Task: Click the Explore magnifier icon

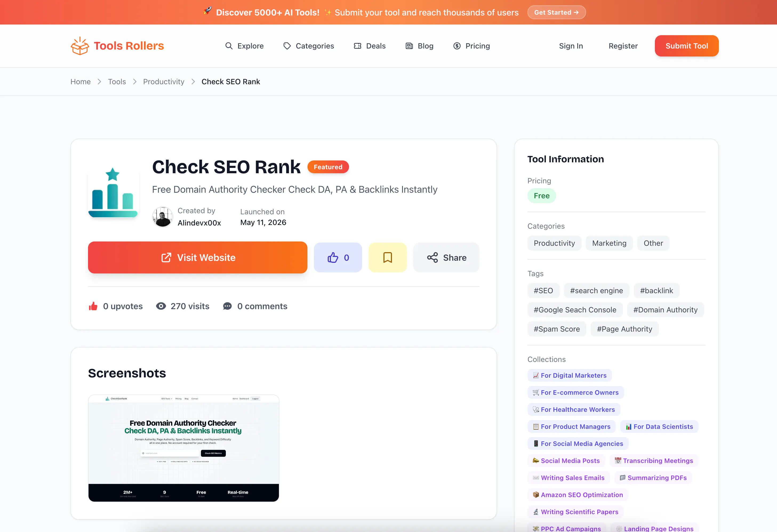Action: [x=229, y=46]
